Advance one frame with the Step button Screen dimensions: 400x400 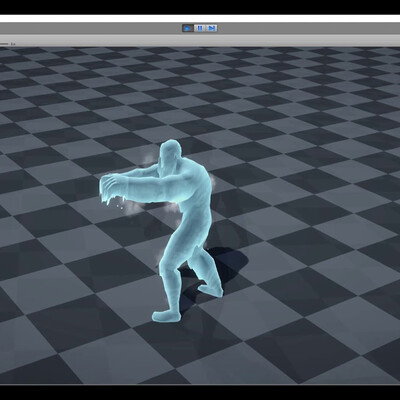[211, 28]
